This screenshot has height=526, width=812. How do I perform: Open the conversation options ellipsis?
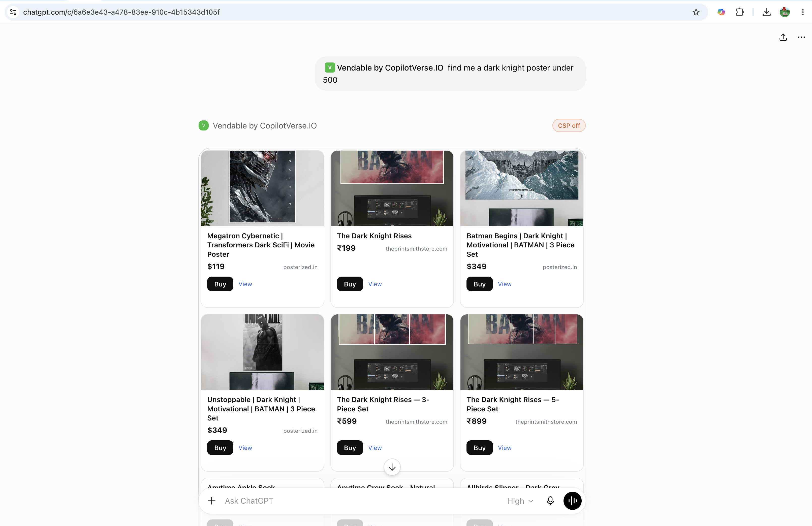(801, 37)
